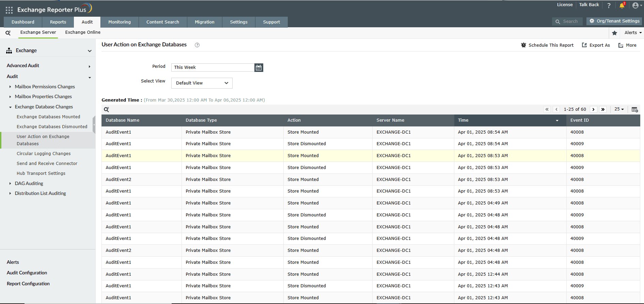This screenshot has height=304, width=644.
Task: Open the rows-per-page 25 dropdown
Action: [619, 109]
